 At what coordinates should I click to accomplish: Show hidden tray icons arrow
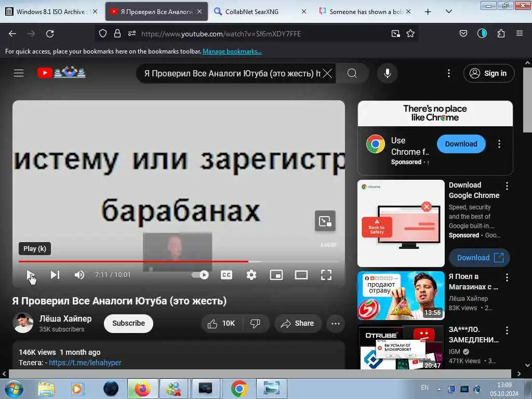(x=439, y=389)
